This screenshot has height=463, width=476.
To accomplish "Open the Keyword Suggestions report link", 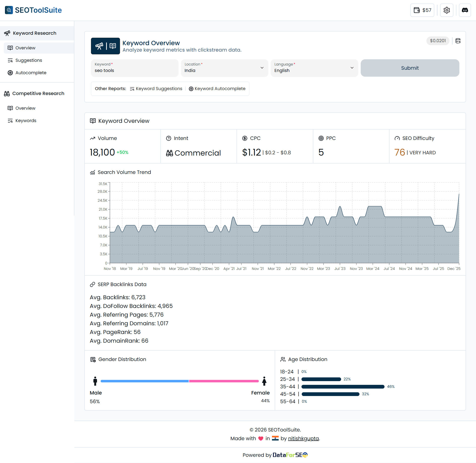I will [x=156, y=89].
